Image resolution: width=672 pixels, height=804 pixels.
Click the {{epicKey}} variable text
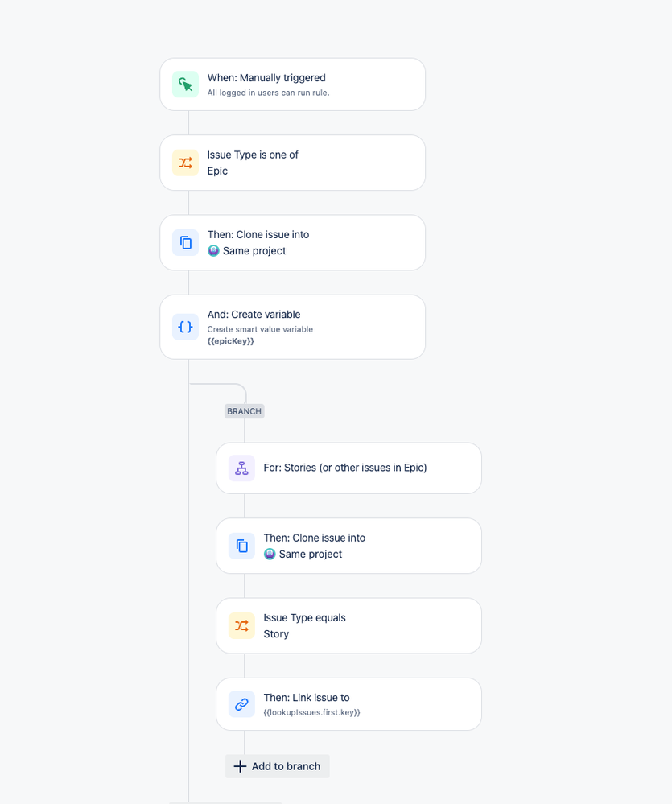231,341
